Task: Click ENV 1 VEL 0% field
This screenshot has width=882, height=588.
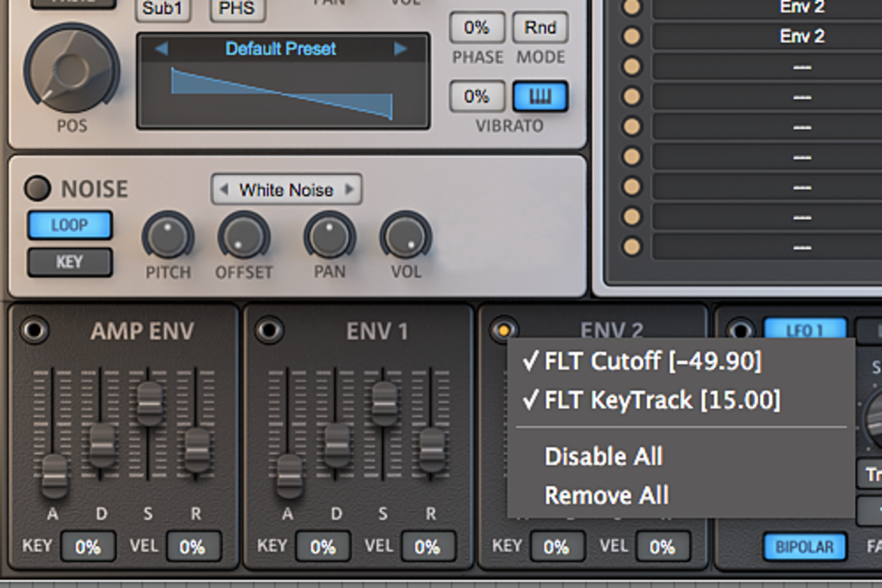Action: pyautogui.click(x=428, y=547)
